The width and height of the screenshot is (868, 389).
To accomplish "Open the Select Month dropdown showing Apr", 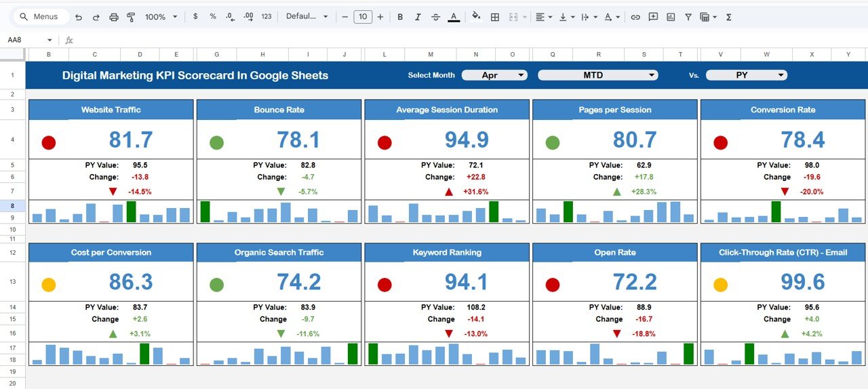I will coord(494,75).
